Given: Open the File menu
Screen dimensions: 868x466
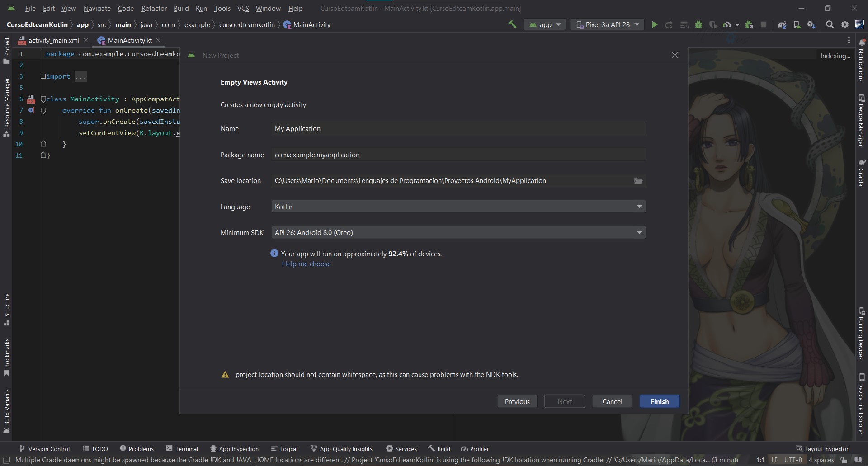Looking at the screenshot, I should pyautogui.click(x=30, y=8).
